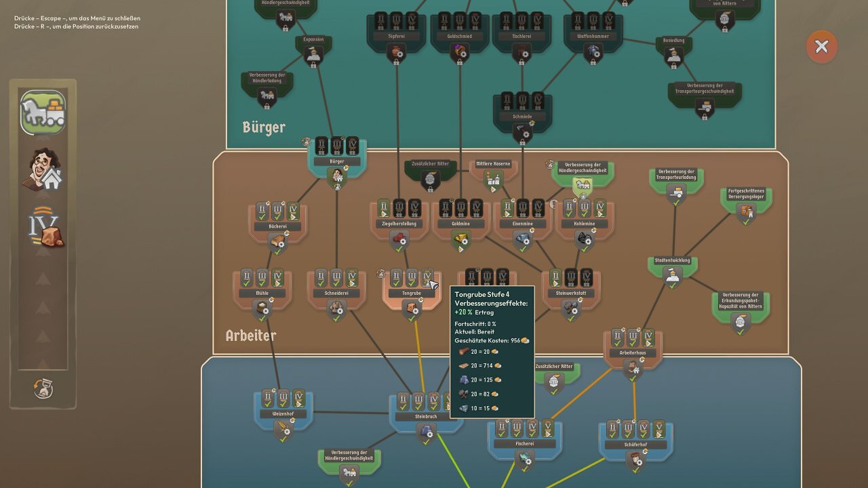Click the locked Töpferei pot icon

pyautogui.click(x=396, y=52)
